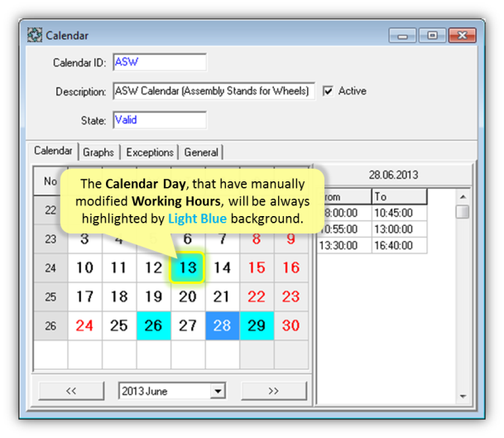Click in the Calendar ID field
This screenshot has height=438, width=504.
pos(158,63)
